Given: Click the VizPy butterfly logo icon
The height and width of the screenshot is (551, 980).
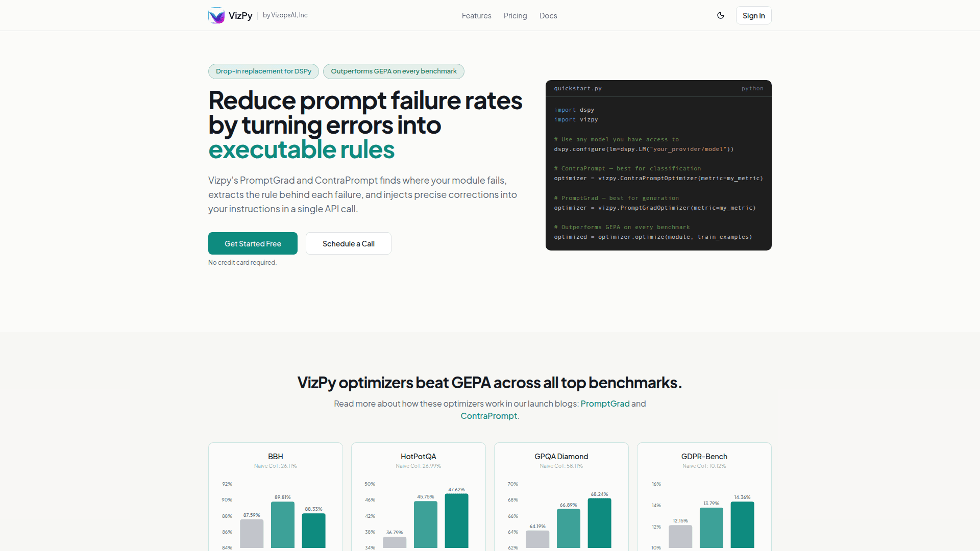Looking at the screenshot, I should (216, 15).
